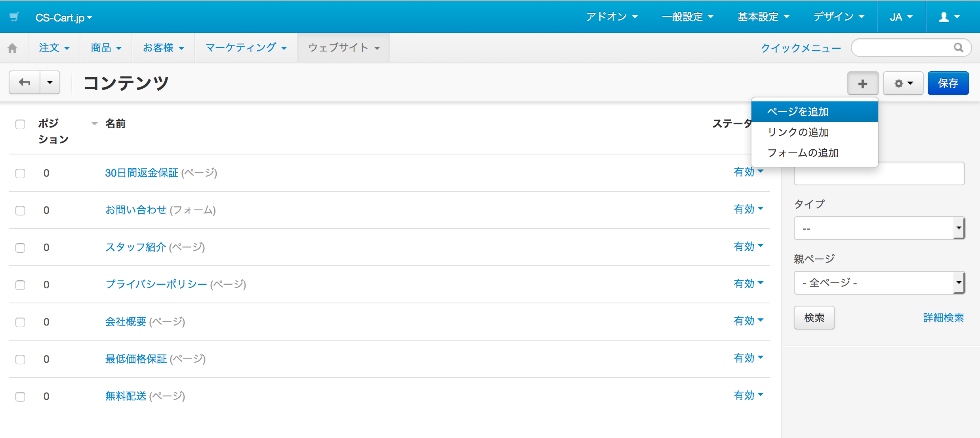Select リンクの追加 from the dropdown
The height and width of the screenshot is (438, 980).
coord(815,132)
